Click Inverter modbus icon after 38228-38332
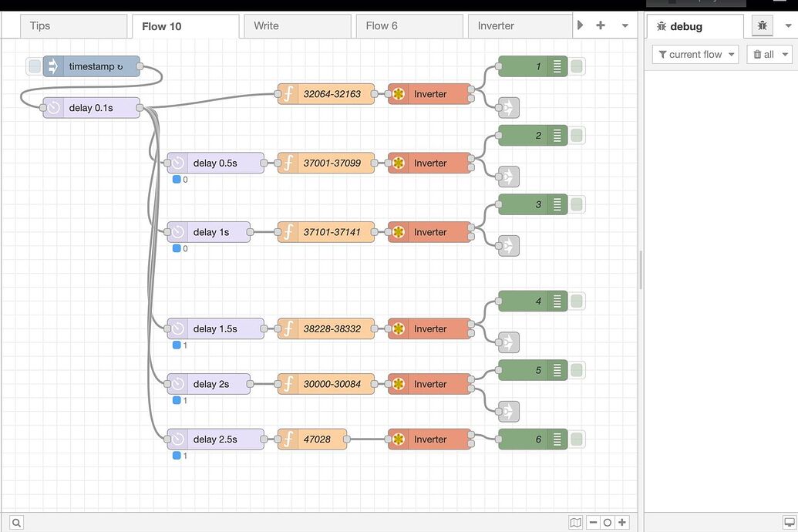This screenshot has width=798, height=532. (399, 329)
